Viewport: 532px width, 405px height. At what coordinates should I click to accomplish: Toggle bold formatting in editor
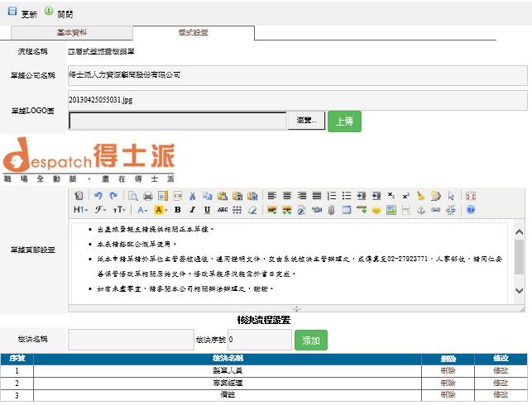tap(177, 210)
